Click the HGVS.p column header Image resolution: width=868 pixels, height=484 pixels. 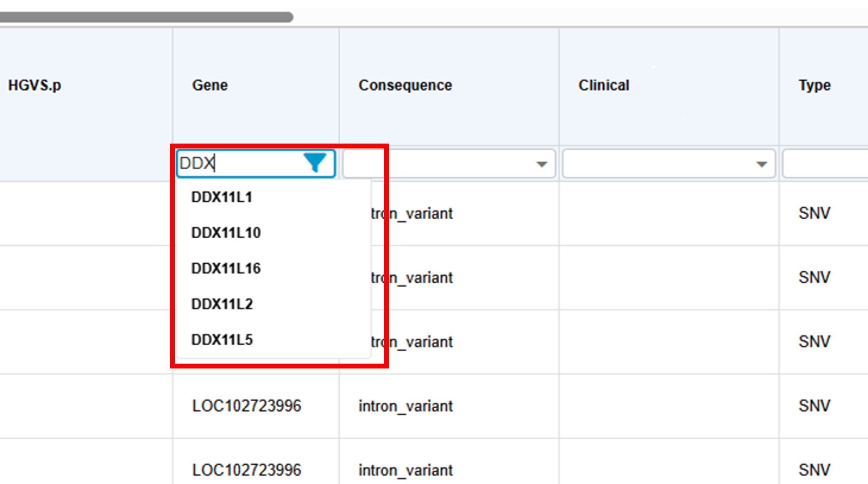[35, 85]
